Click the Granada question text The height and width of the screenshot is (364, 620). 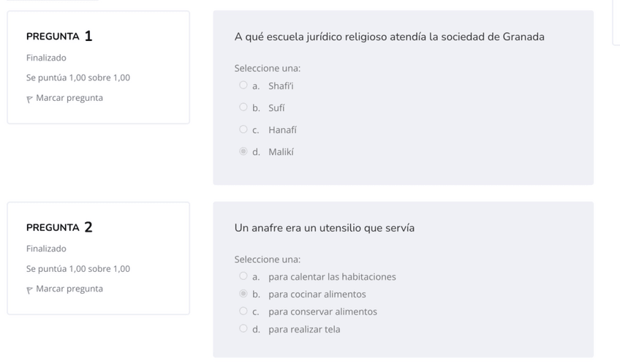pyautogui.click(x=389, y=37)
